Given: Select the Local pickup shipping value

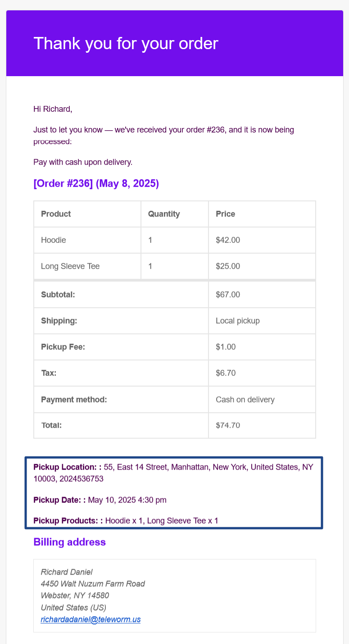Looking at the screenshot, I should point(238,321).
